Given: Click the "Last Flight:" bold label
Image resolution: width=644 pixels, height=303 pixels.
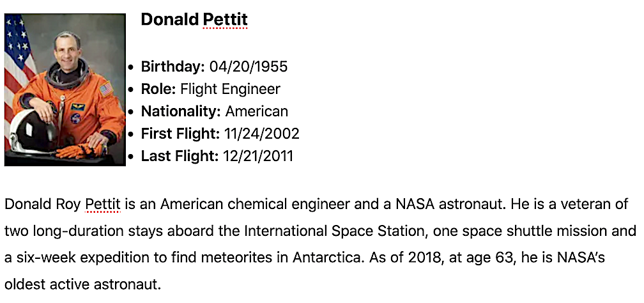Looking at the screenshot, I should click(180, 156).
